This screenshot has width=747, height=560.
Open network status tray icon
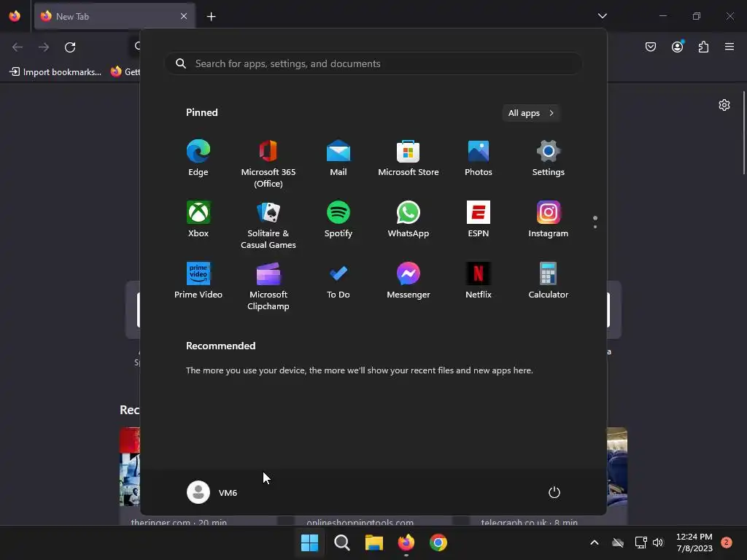[x=640, y=542]
